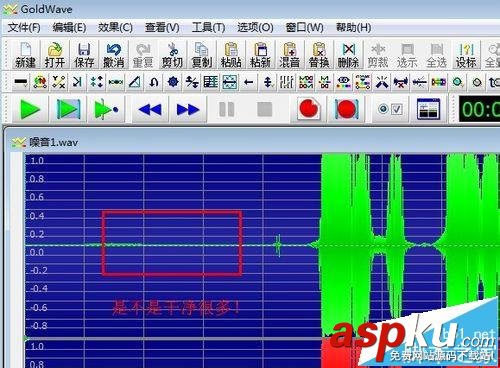Viewport: 500px width, 368px height.
Task: Click the 替换 (Replace) toolbar button
Action: (x=319, y=55)
